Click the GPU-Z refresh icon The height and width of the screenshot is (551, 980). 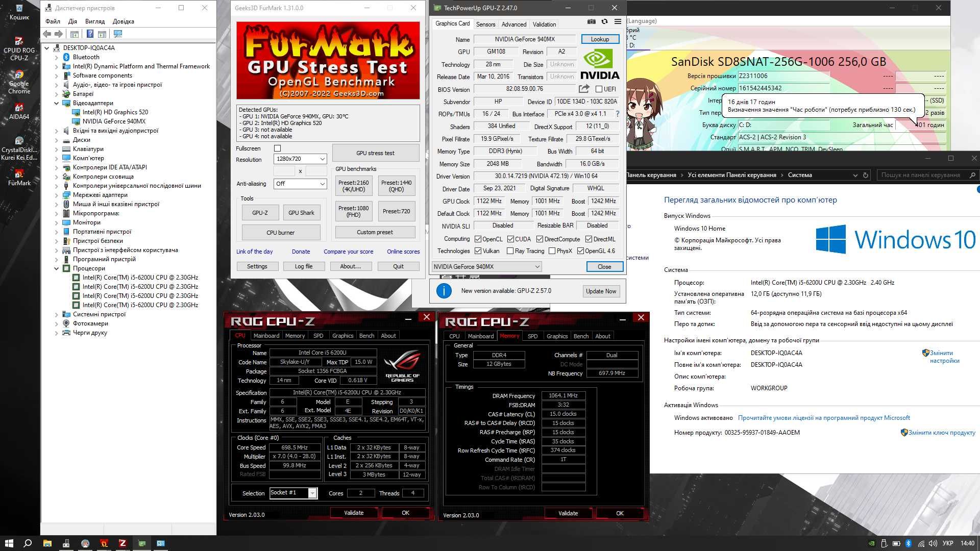604,22
